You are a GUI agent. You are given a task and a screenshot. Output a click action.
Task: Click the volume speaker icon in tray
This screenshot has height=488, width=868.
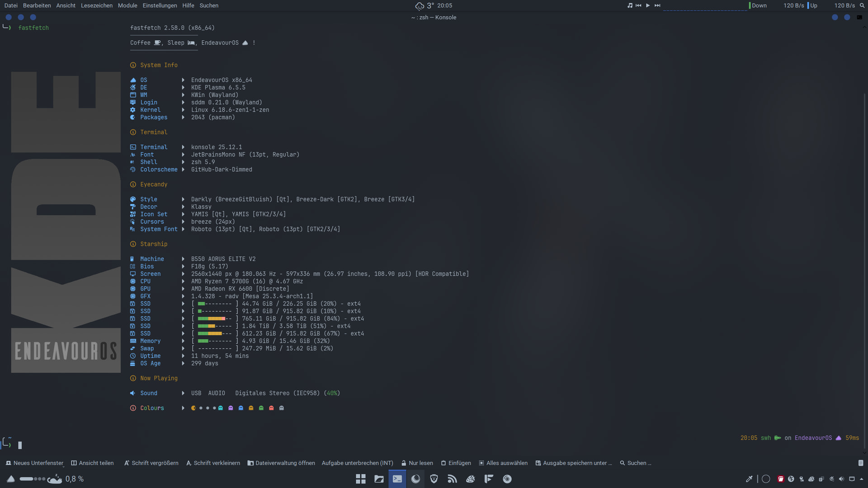pyautogui.click(x=841, y=479)
